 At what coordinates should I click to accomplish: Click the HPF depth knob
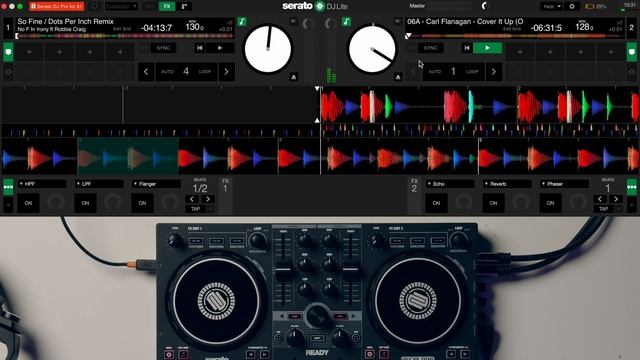click(56, 202)
